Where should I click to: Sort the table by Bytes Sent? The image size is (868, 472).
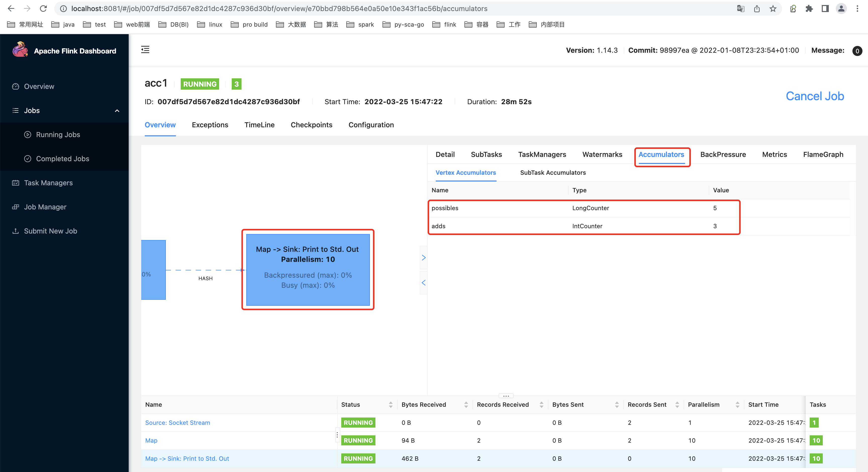click(x=617, y=405)
